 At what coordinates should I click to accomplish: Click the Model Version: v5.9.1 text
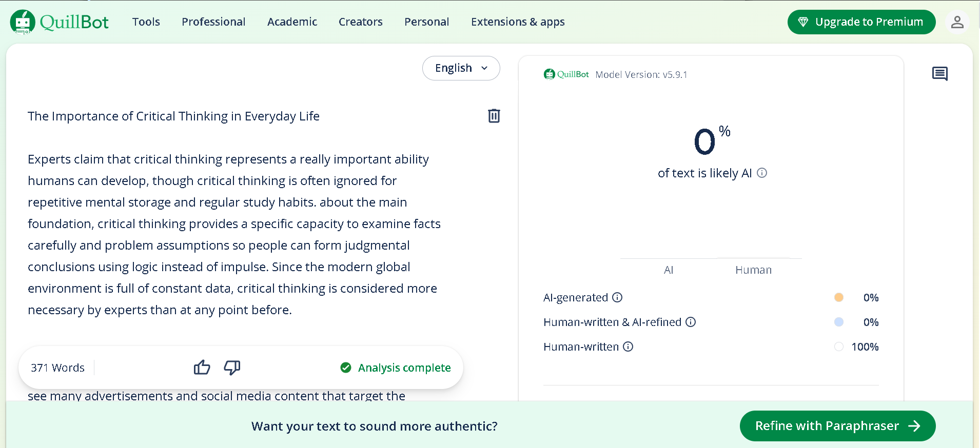tap(641, 75)
